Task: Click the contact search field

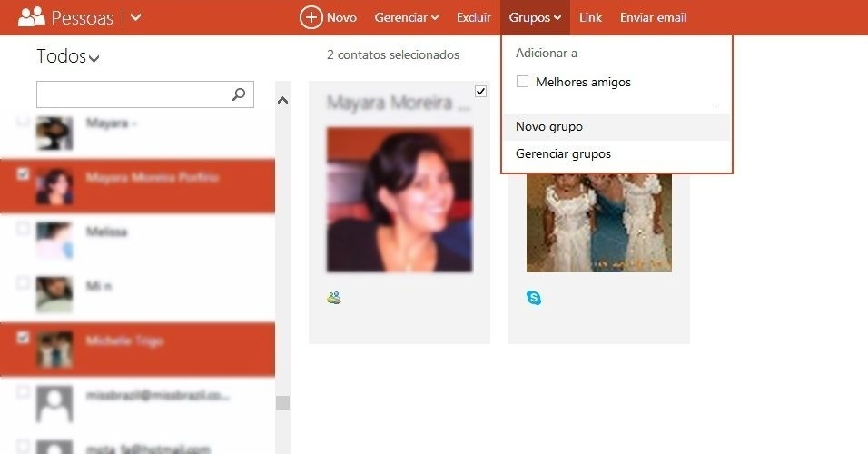Action: click(145, 94)
